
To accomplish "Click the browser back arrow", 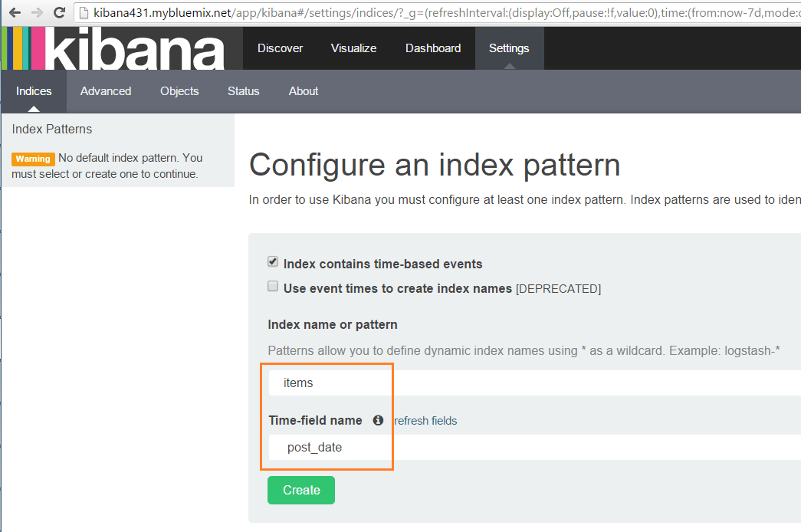I will coord(15,12).
